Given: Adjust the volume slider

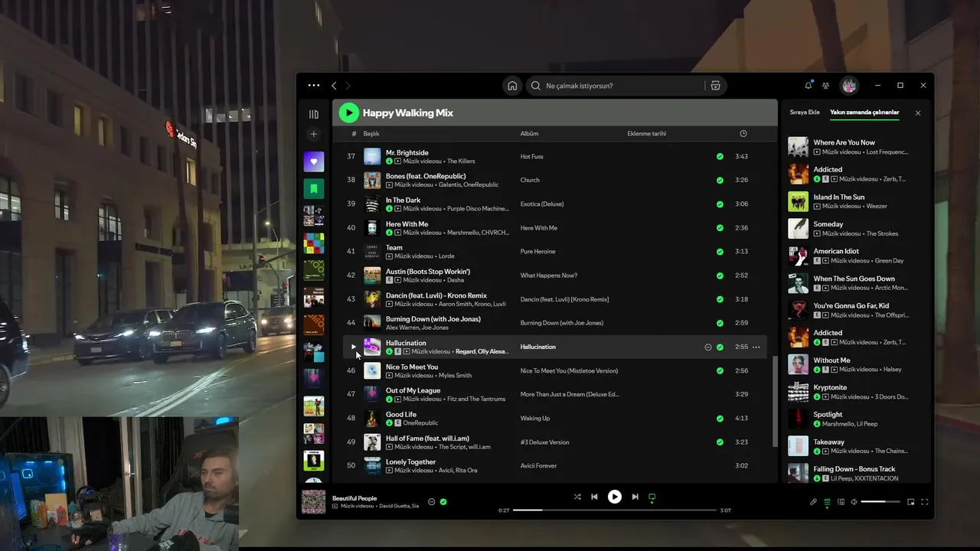Looking at the screenshot, I should tap(880, 502).
